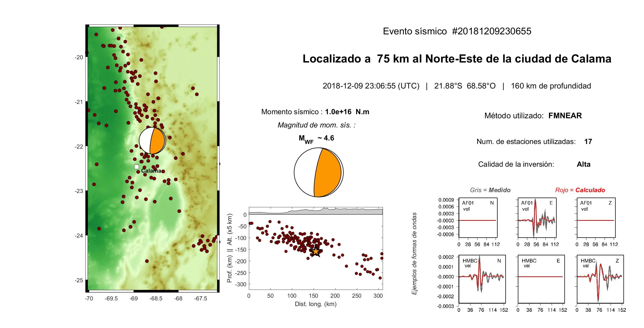This screenshot has height=328, width=644.
Task: Click the magnitude value '~ 4.6'
Action: tap(326, 138)
